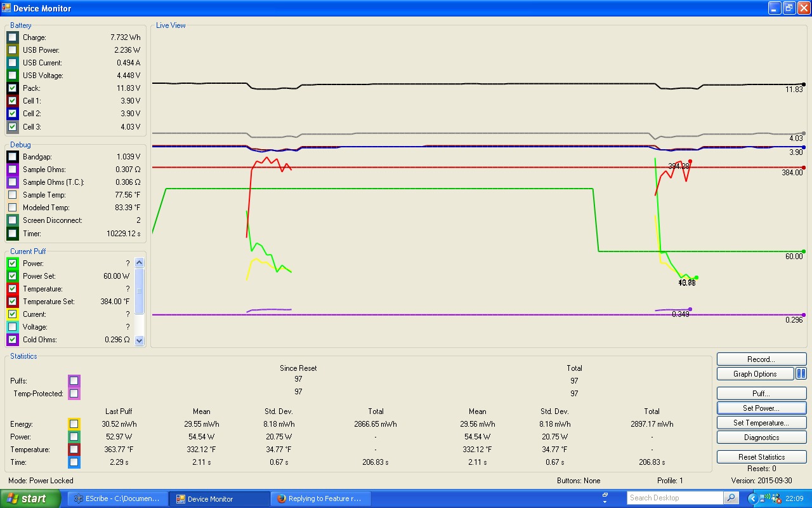The image size is (812, 508).
Task: Click the Search Desktop input field
Action: pos(674,498)
